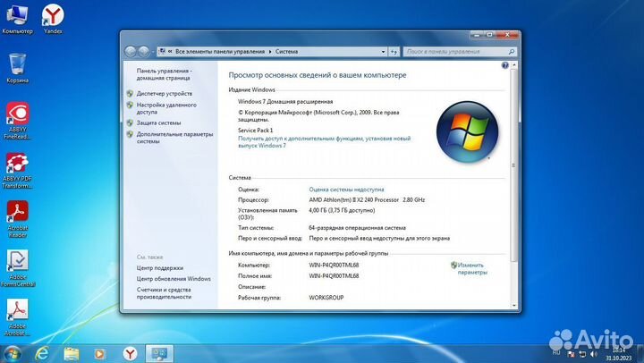Click the scrollbar down arrow
The height and width of the screenshot is (363, 644).
(513, 305)
